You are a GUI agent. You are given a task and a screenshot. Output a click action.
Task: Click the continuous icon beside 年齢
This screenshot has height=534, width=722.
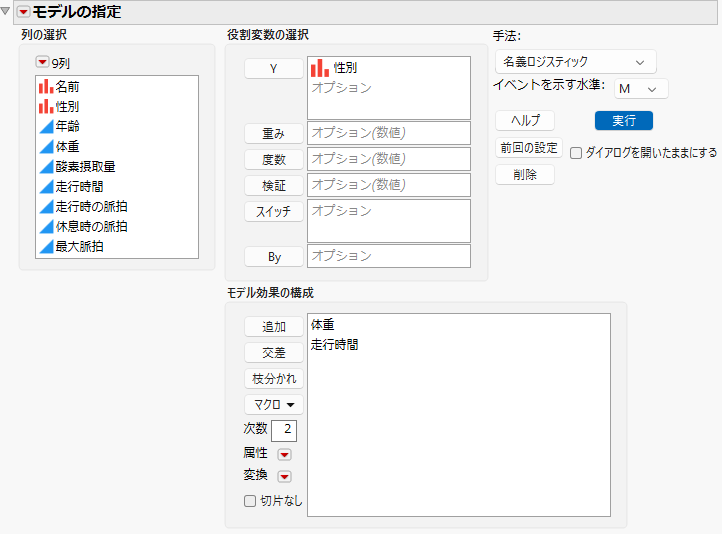pyautogui.click(x=46, y=127)
